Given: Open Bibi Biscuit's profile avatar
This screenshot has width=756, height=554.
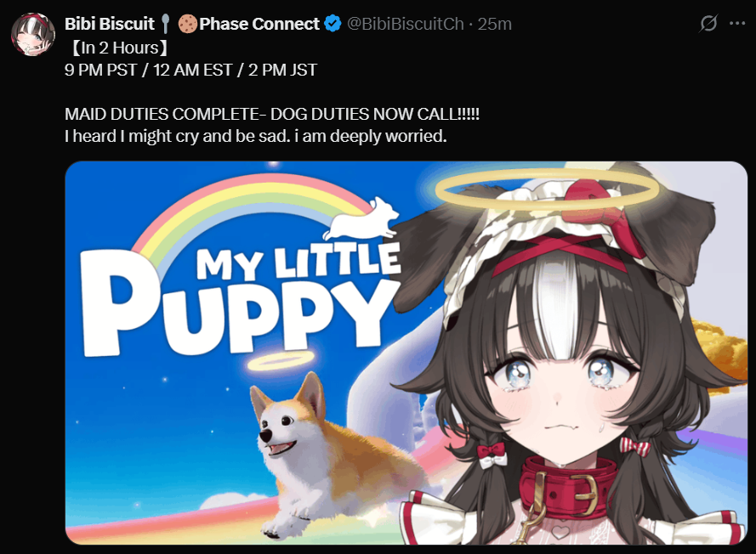Looking at the screenshot, I should 33,34.
